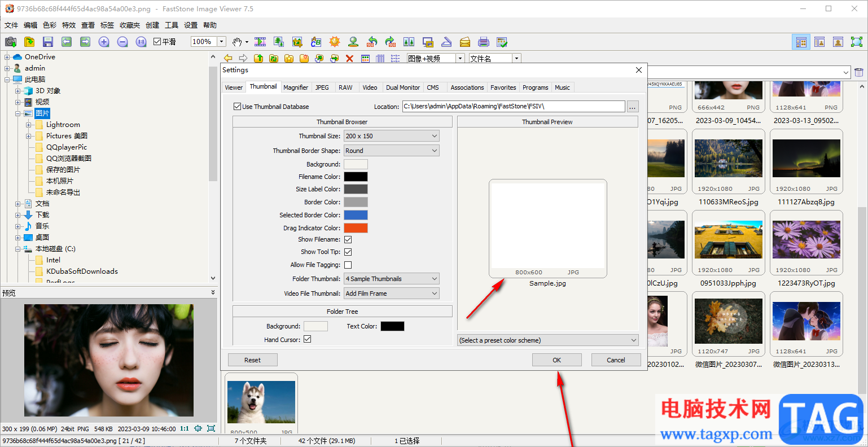The height and width of the screenshot is (447, 868).
Task: Click the OK button in Settings
Action: click(557, 360)
